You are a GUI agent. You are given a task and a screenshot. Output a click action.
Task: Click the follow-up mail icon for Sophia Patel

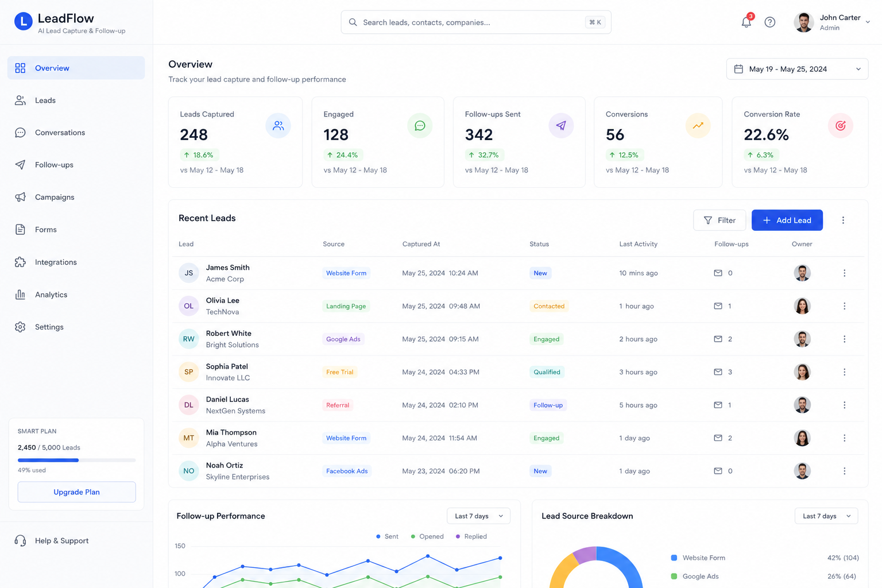[718, 372]
